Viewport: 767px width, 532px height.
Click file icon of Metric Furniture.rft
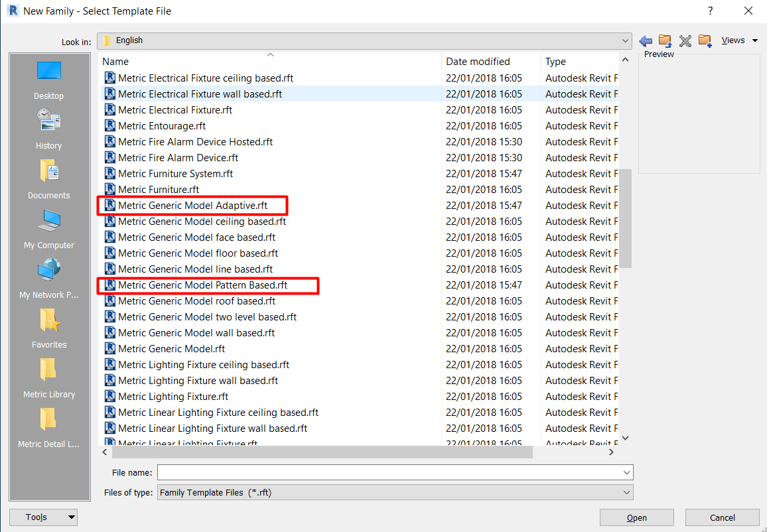click(x=110, y=189)
